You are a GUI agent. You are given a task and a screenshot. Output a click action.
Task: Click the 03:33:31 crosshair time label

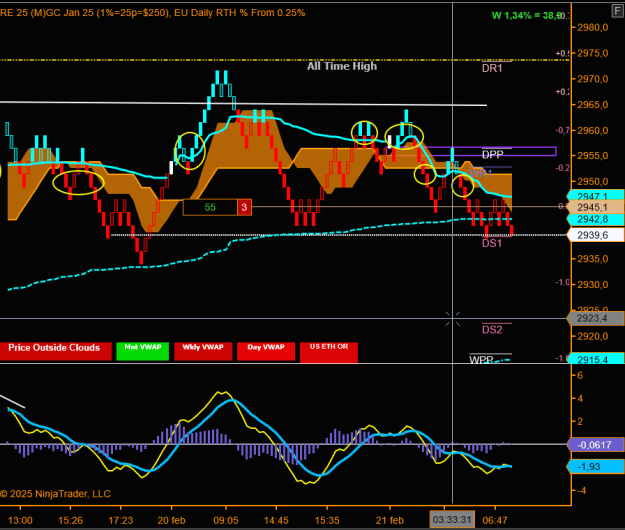(x=452, y=520)
